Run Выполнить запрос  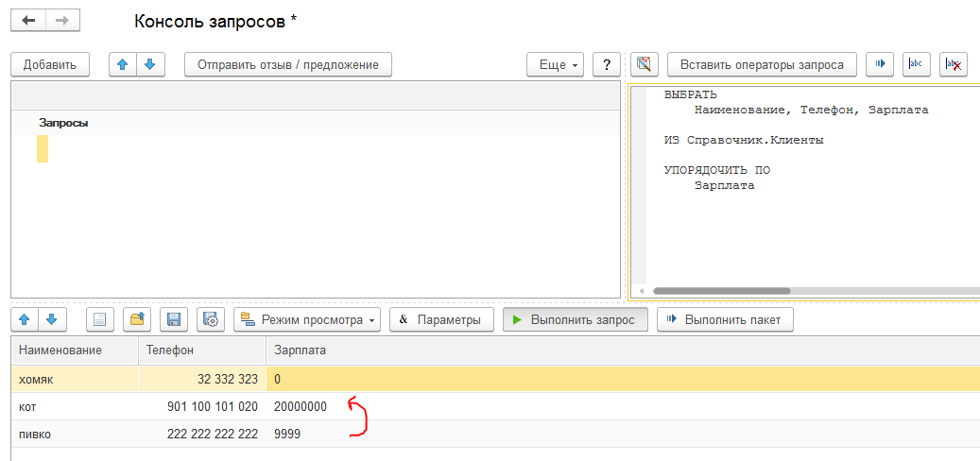[x=575, y=320]
